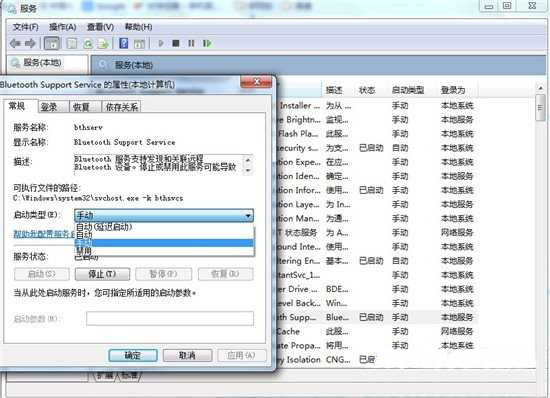Open the 帮助我配置服务 help link
Image resolution: width=550 pixels, height=398 pixels.
(44, 234)
